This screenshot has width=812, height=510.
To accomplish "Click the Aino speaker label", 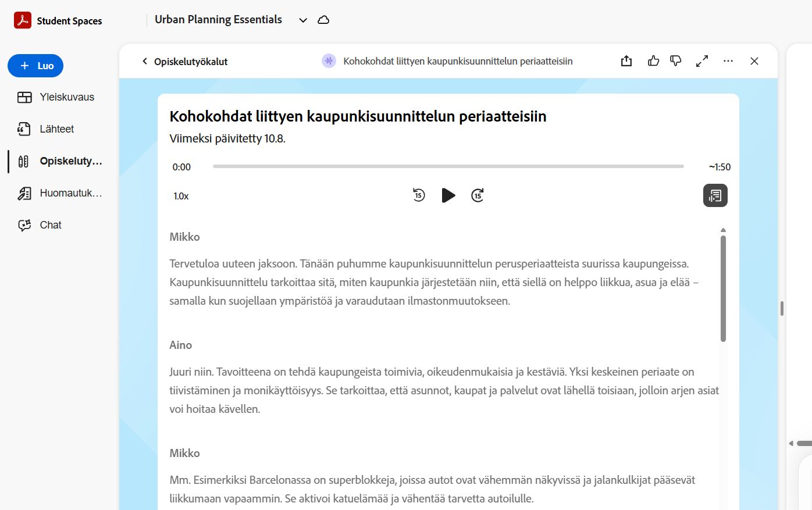I will click(181, 345).
